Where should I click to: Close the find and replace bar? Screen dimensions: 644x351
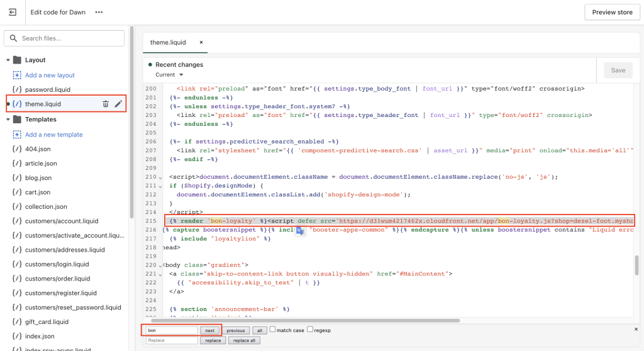636,329
